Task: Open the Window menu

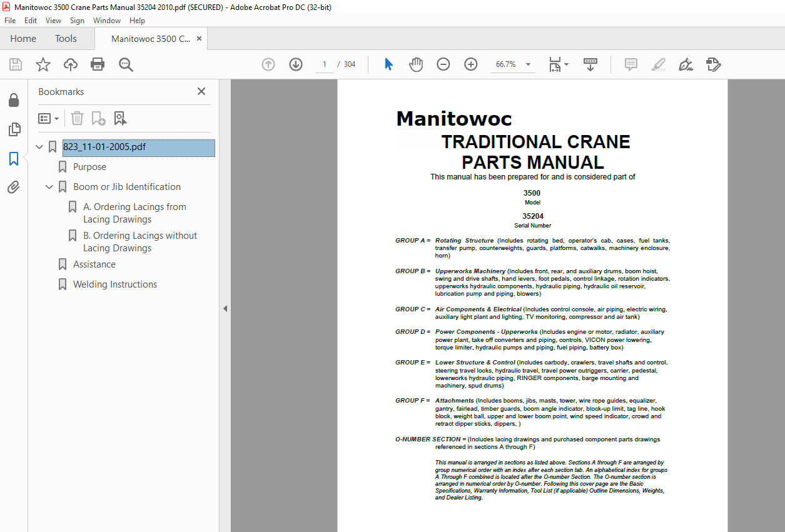Action: [x=107, y=21]
